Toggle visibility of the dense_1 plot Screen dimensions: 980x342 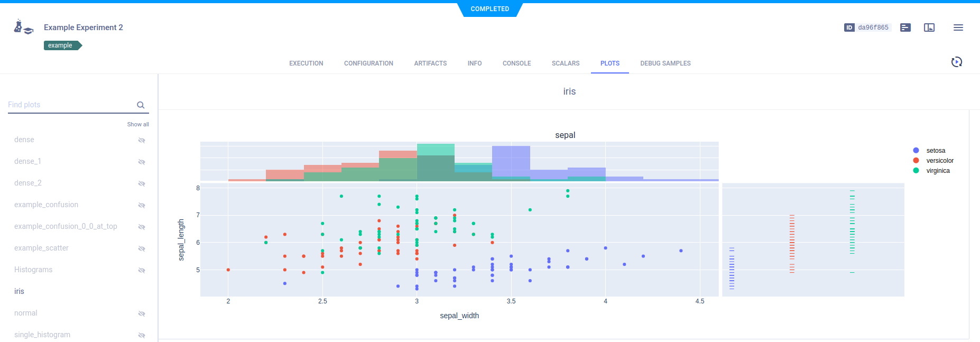(x=142, y=162)
